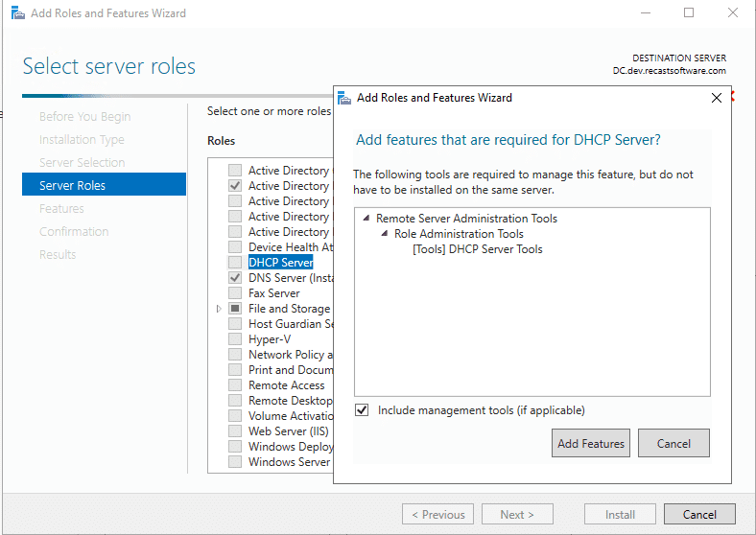
Task: Click the Previous navigation button
Action: pos(437,515)
